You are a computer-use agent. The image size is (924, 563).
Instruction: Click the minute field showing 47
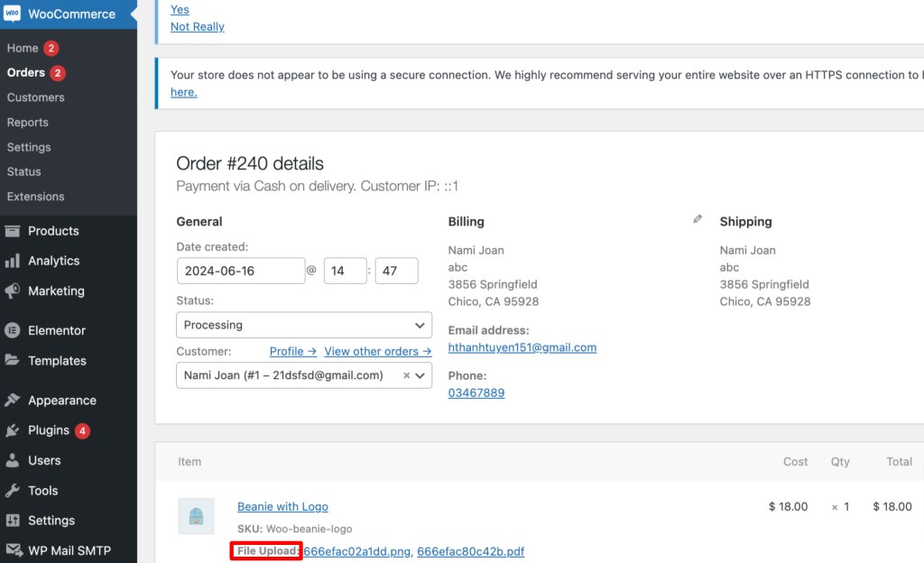(x=397, y=271)
